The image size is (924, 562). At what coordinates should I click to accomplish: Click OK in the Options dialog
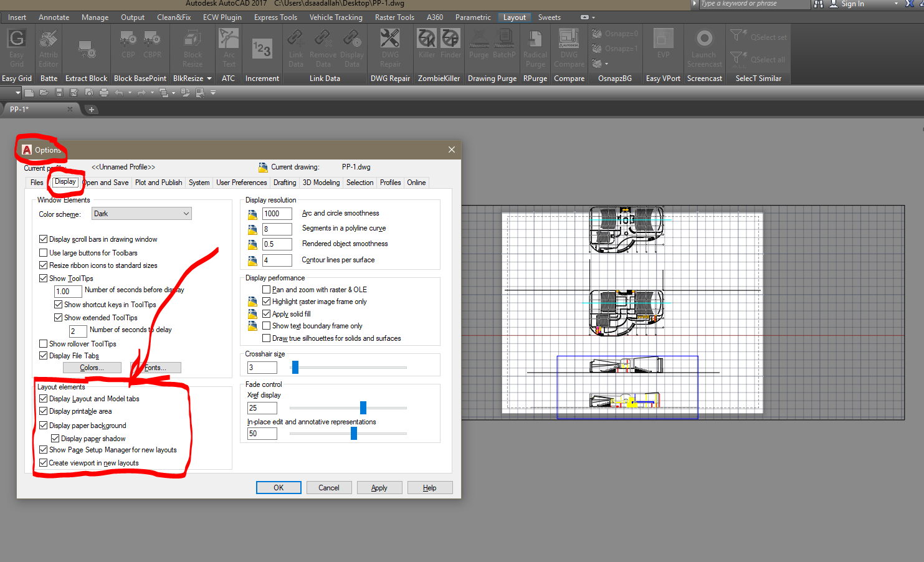[279, 488]
